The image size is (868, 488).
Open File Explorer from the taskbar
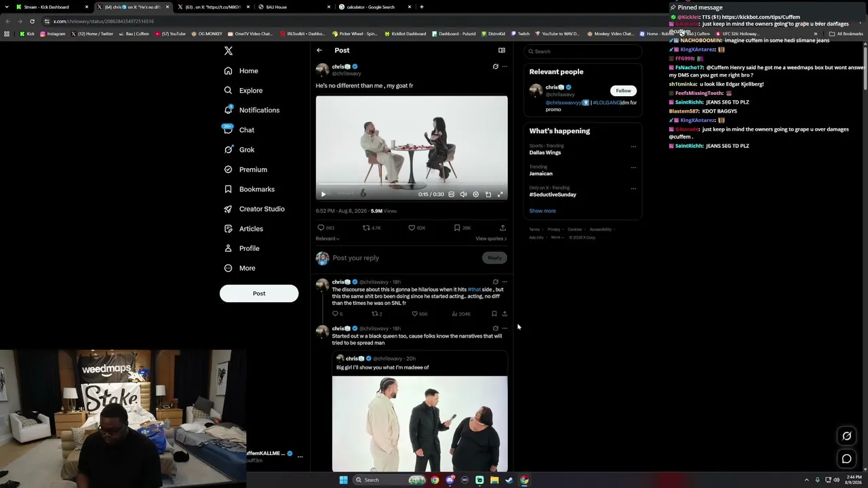[x=494, y=480]
